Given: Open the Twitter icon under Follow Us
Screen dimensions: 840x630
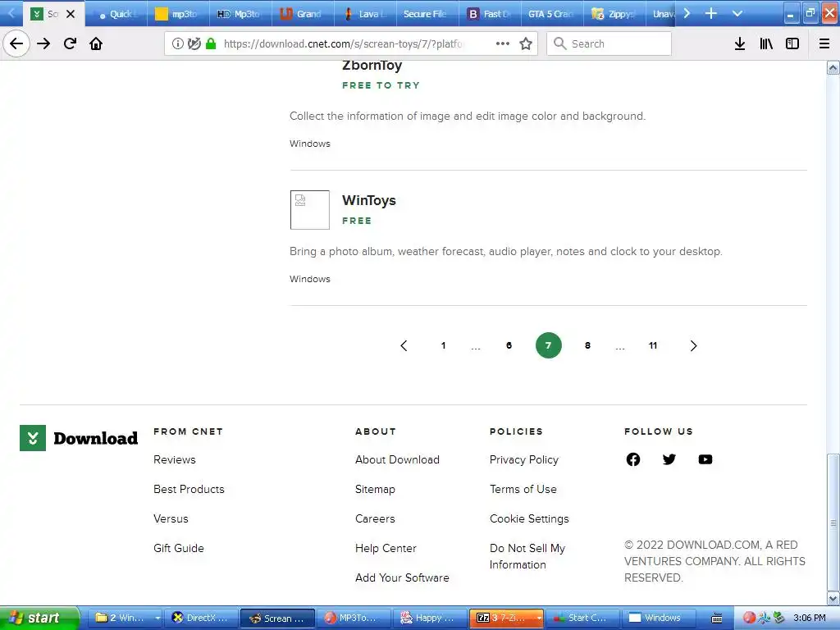Looking at the screenshot, I should (x=669, y=459).
